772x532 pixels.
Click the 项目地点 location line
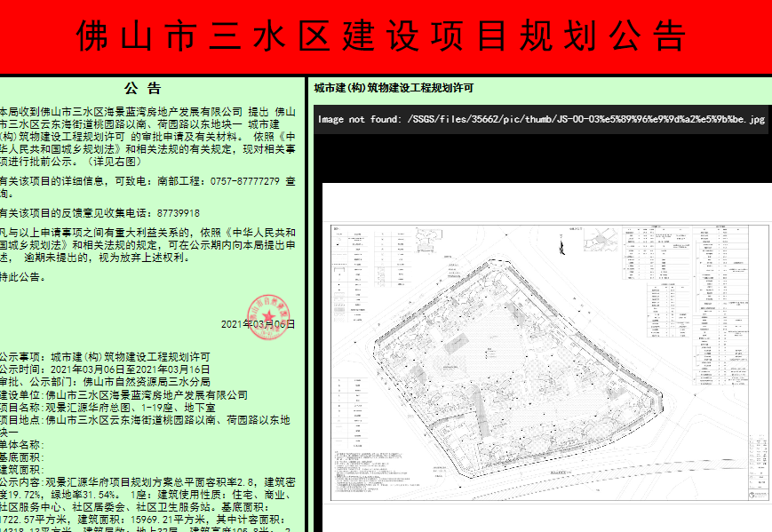tap(142, 418)
